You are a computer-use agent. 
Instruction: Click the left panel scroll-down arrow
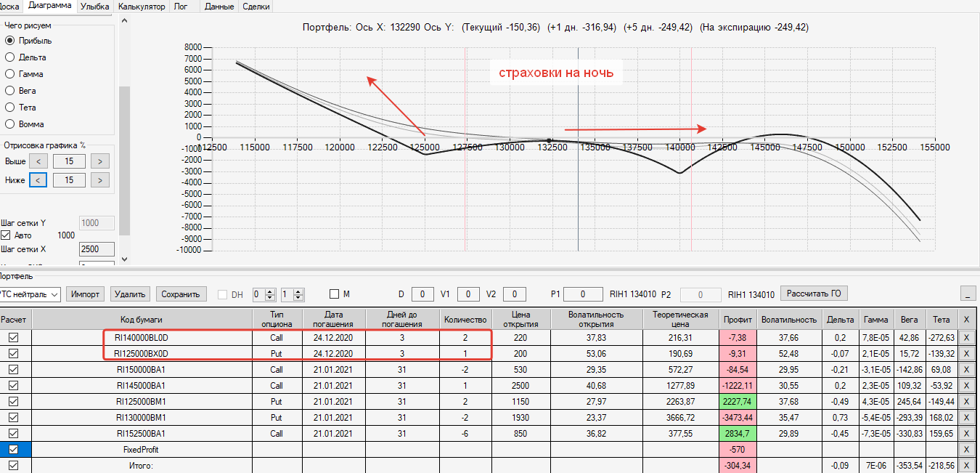[124, 259]
